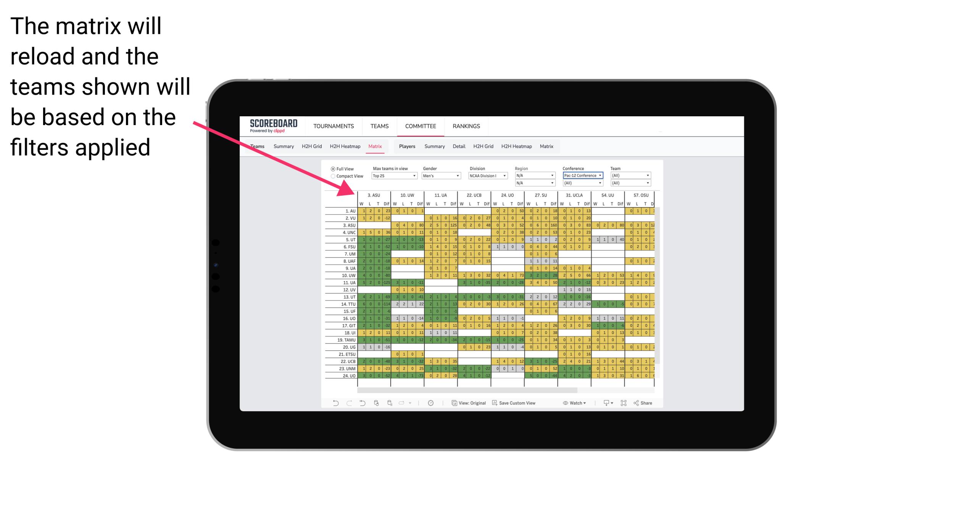Toggle the Men's gender checkbox filter
The image size is (980, 527).
(x=442, y=175)
